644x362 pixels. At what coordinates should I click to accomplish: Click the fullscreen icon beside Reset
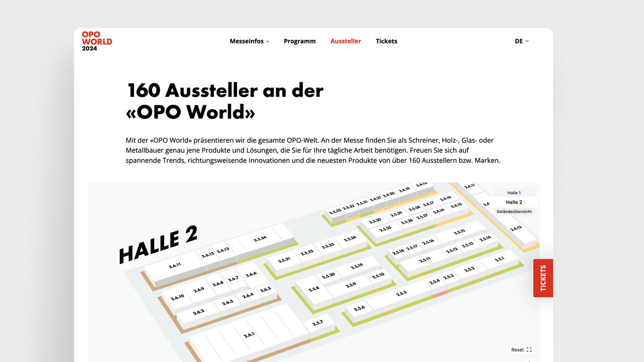529,350
